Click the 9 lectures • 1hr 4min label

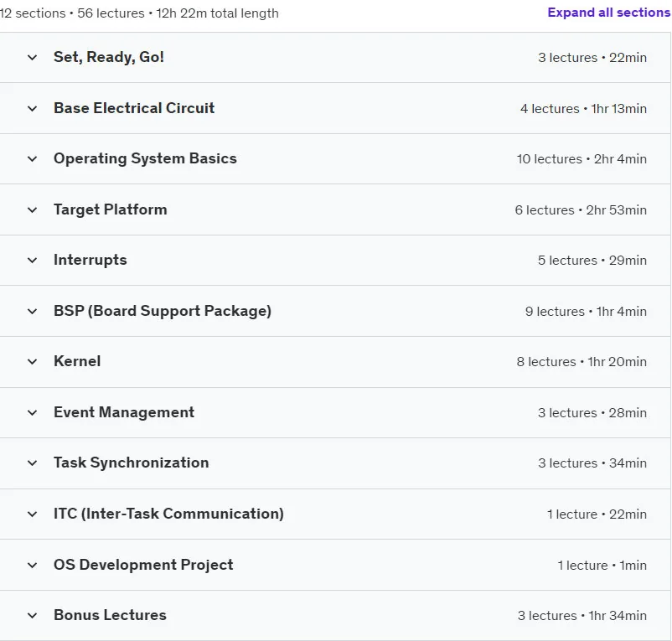586,312
